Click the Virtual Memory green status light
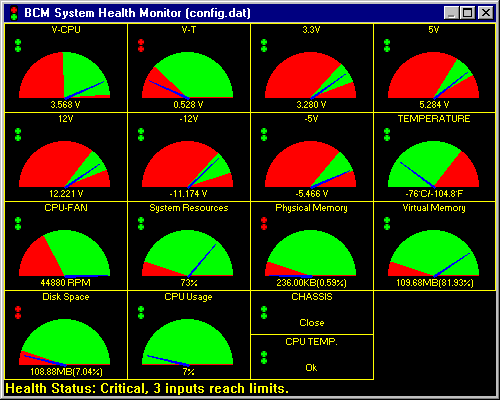500x400 pixels. pos(387,224)
